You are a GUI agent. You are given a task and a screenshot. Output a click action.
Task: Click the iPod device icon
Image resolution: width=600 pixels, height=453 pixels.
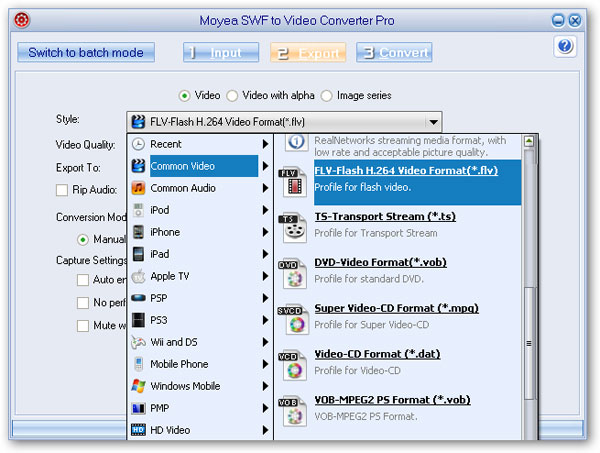click(138, 210)
